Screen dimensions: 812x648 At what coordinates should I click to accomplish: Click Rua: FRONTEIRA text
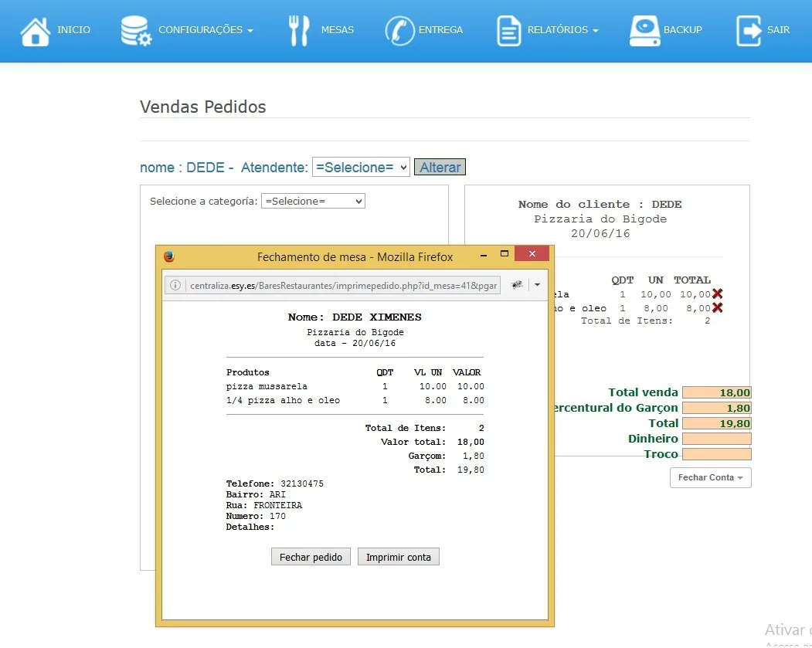[264, 505]
